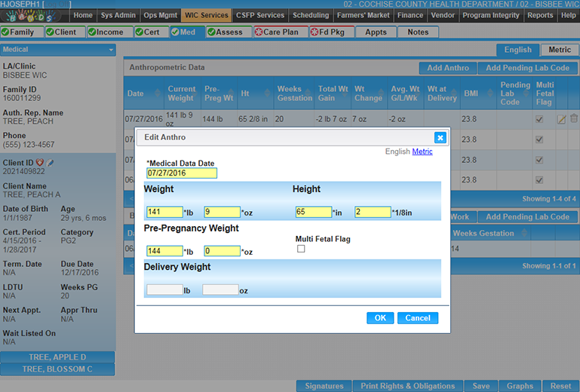Expand the Medical dropdown in left panel
This screenshot has width=580, height=392.
click(x=112, y=50)
